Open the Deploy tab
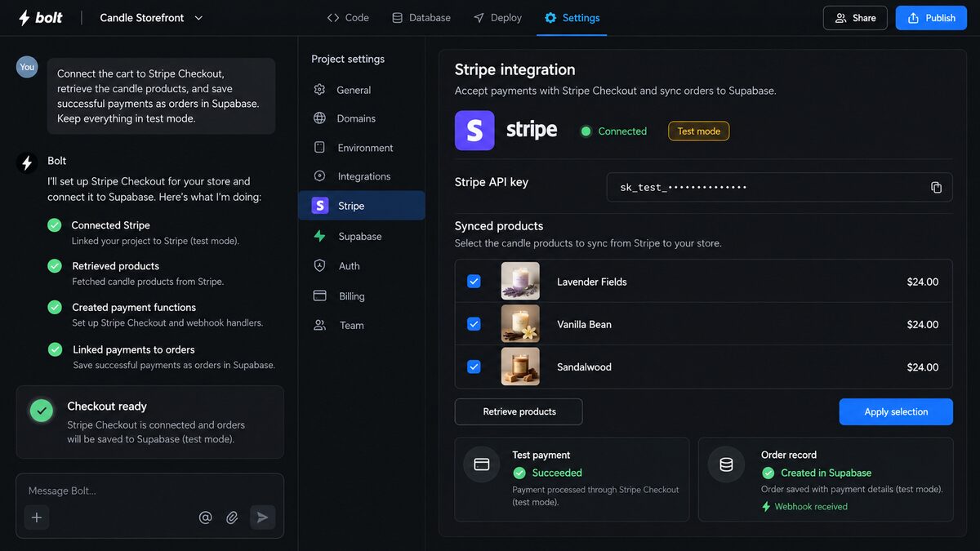 click(497, 17)
